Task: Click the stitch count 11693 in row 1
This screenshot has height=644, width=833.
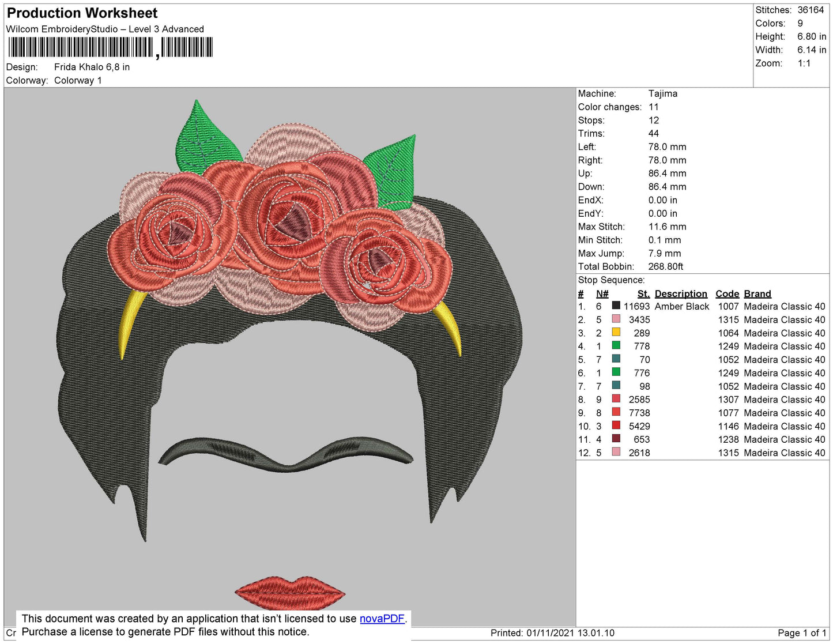Action: pos(636,306)
